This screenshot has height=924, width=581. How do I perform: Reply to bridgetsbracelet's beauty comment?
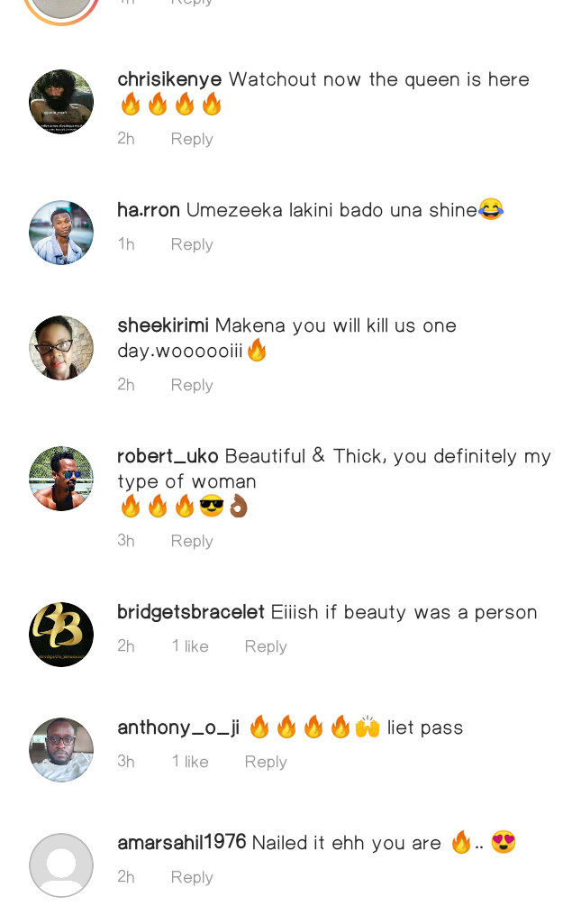[266, 646]
